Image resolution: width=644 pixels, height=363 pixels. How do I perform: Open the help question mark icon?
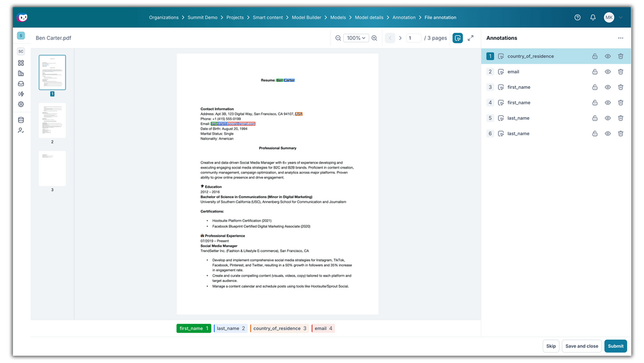click(x=578, y=17)
